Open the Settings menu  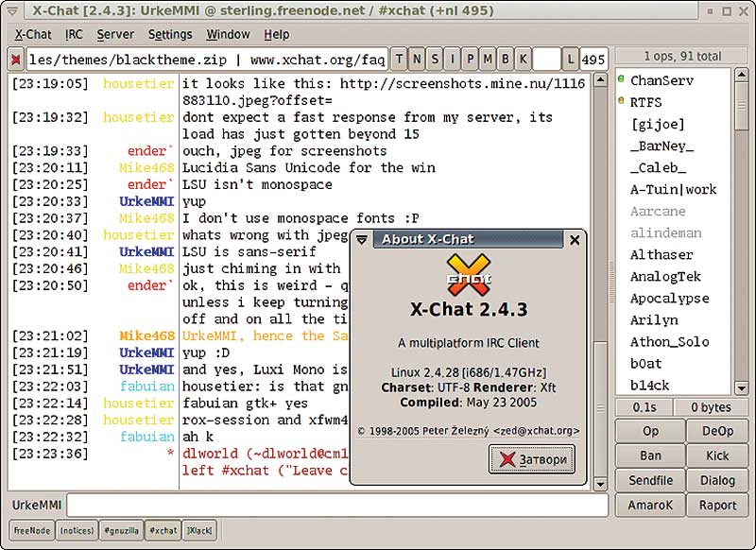(x=170, y=35)
